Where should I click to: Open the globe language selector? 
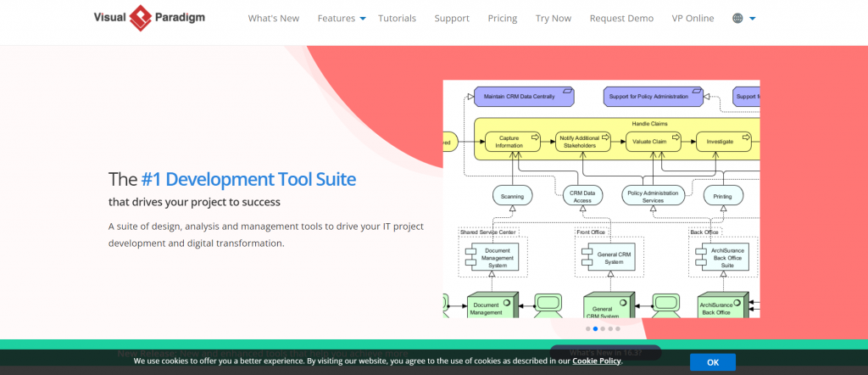pyautogui.click(x=737, y=19)
